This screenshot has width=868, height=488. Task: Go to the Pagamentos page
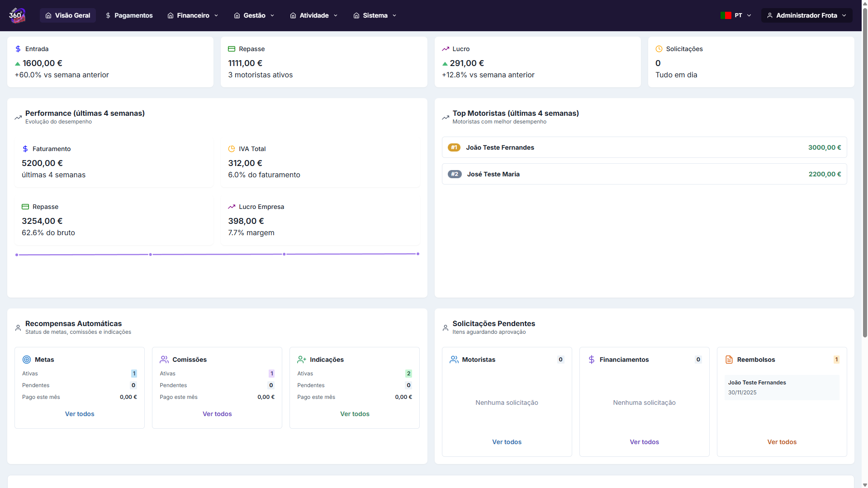129,15
